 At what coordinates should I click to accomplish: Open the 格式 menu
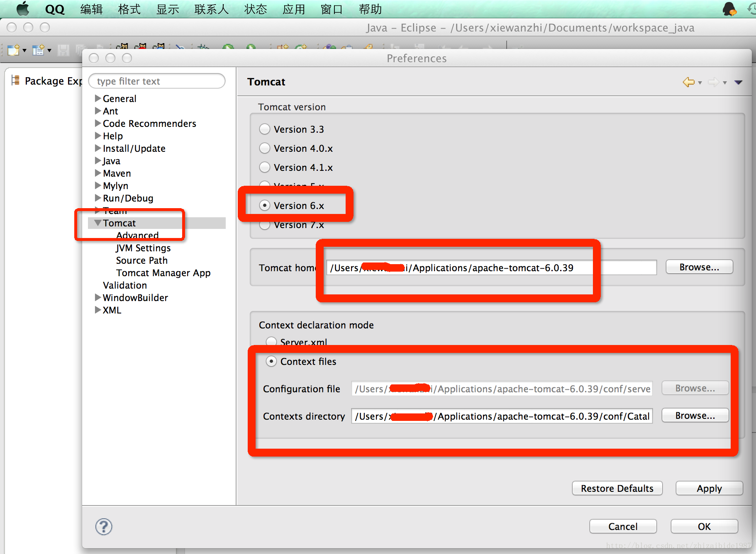click(x=129, y=9)
